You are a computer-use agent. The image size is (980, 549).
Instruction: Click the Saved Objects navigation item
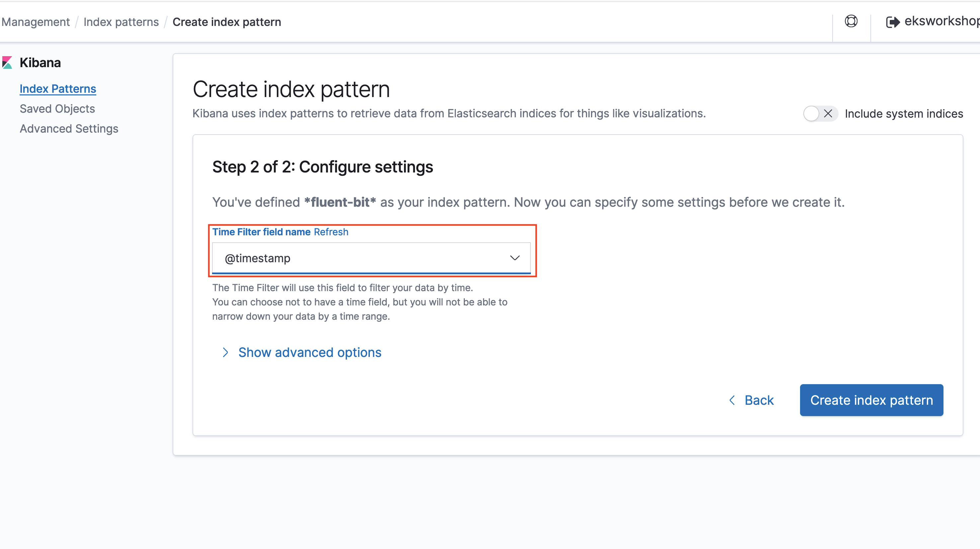pyautogui.click(x=56, y=108)
